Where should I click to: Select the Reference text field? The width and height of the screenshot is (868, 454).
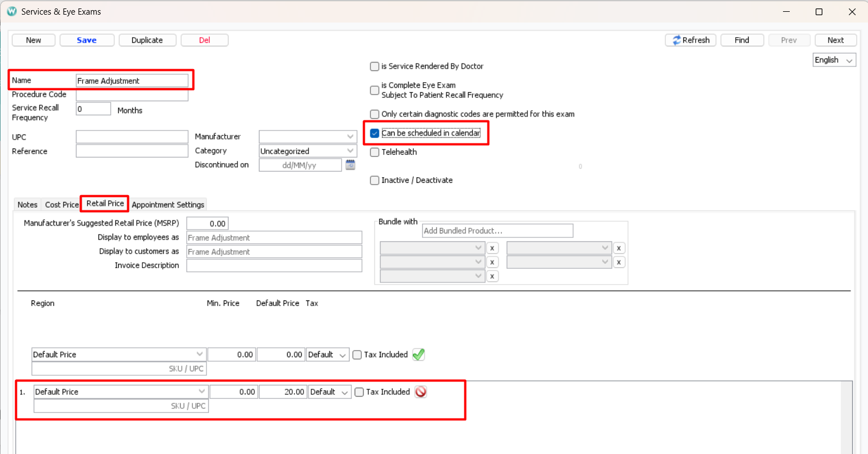[132, 151]
